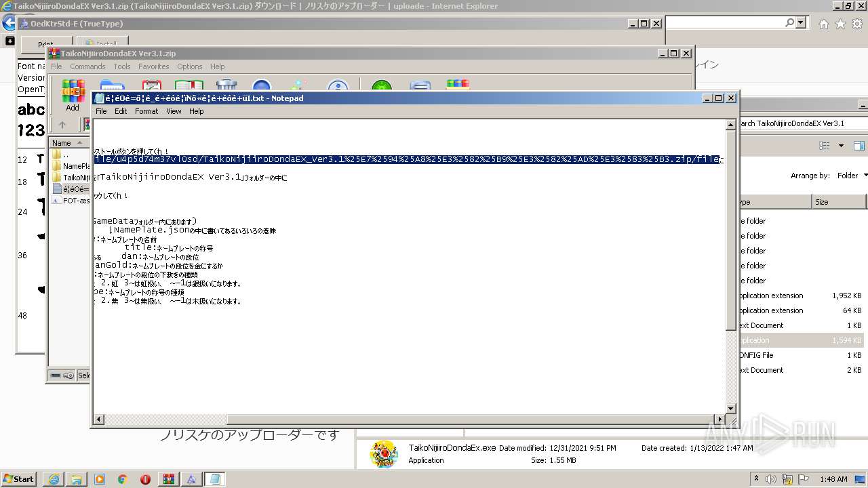Open WinRAR Options menu
Viewport: 868px width, 488px height.
pos(190,66)
